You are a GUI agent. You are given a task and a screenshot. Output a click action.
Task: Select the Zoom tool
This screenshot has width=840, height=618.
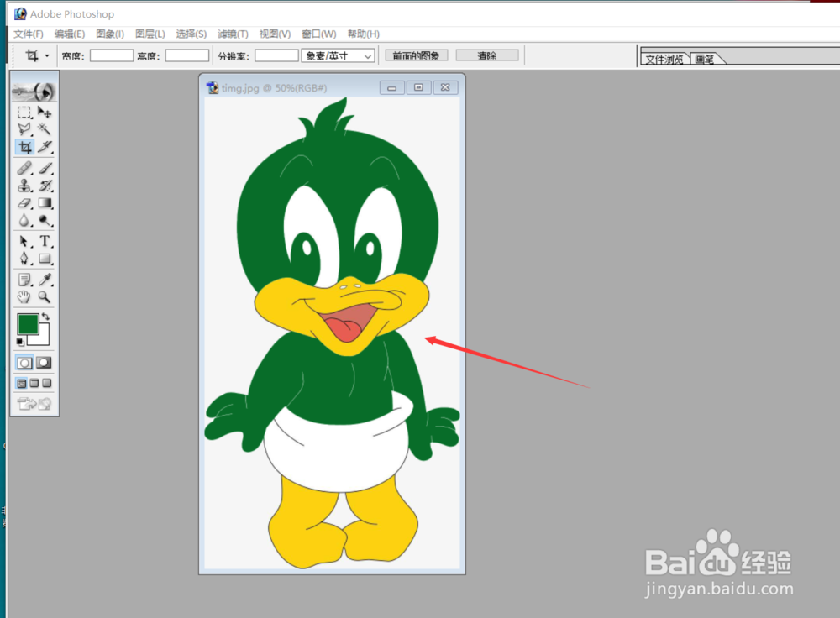[x=45, y=296]
